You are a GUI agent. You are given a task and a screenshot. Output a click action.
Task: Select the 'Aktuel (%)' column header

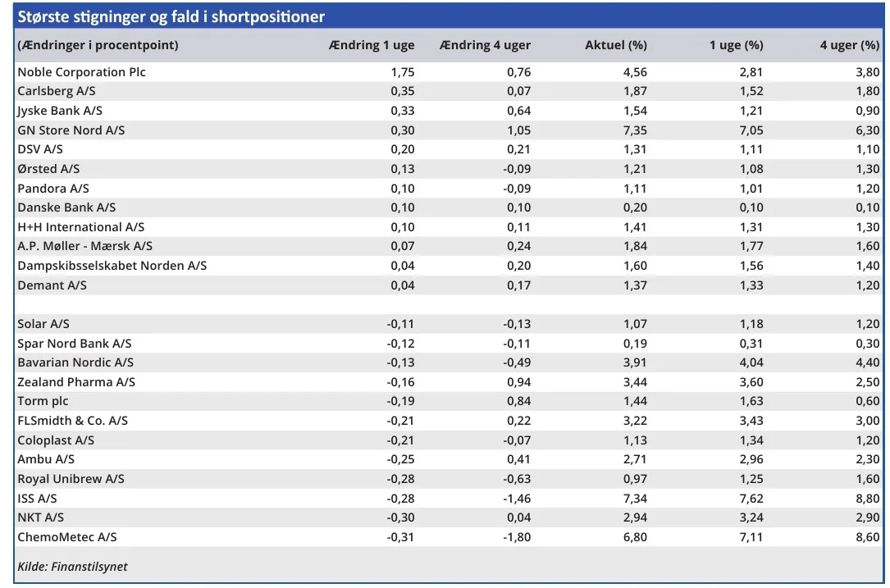coord(615,45)
